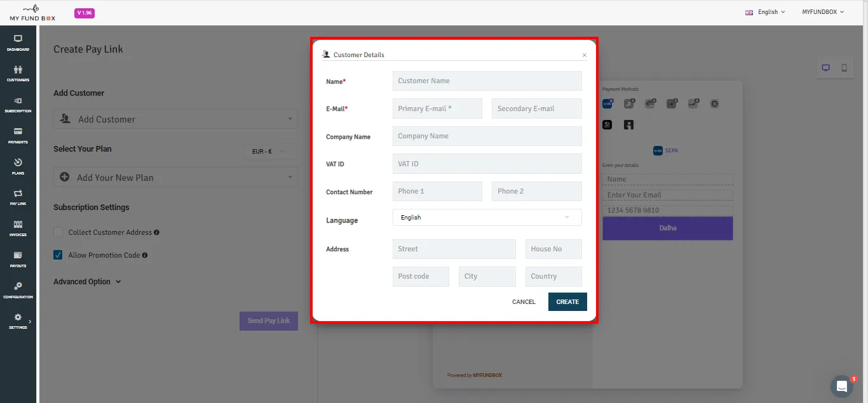This screenshot has width=868, height=403.
Task: Click info icon beside Collect Customer Address
Action: click(x=157, y=232)
